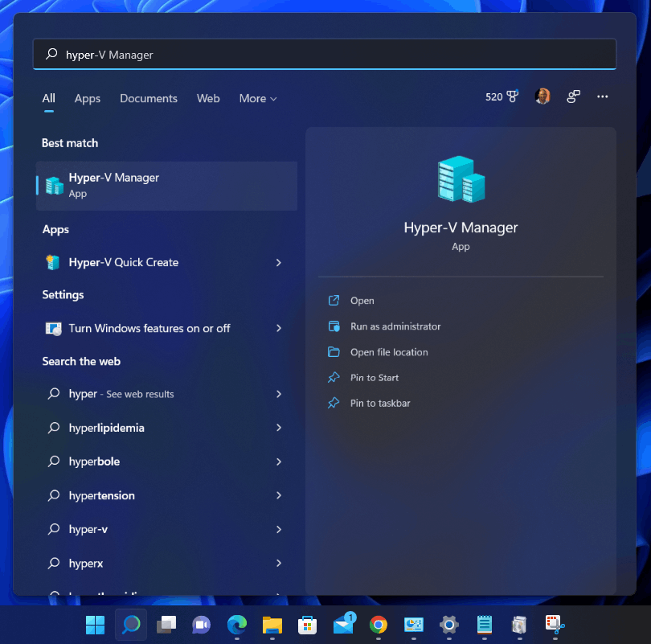Expand the hyperbole suggestion arrow
This screenshot has width=651, height=644.
point(279,461)
